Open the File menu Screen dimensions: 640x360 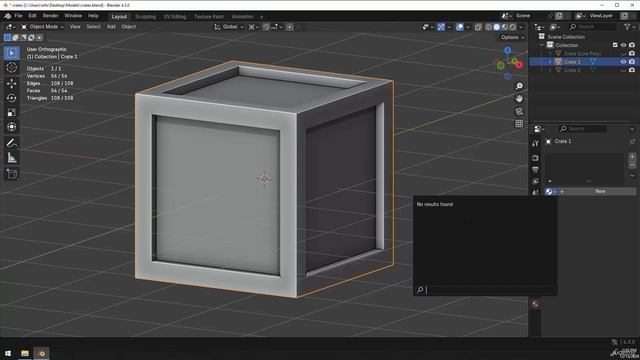tap(18, 16)
